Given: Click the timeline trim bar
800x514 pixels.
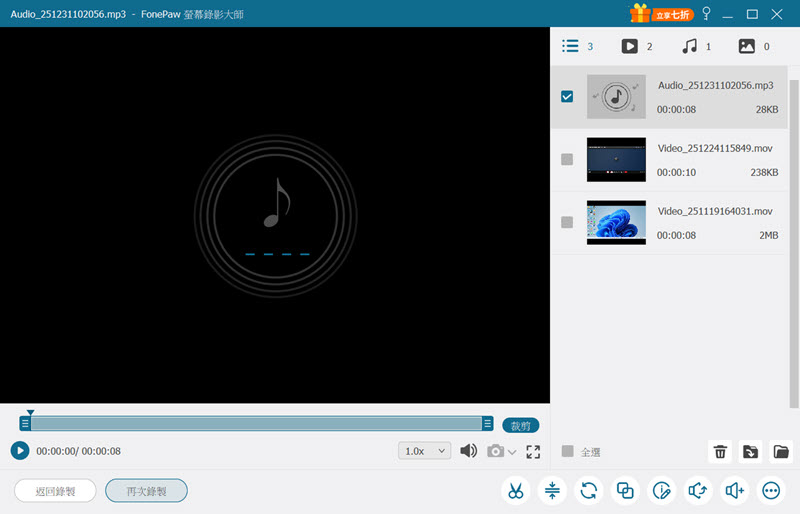Looking at the screenshot, I should (x=258, y=424).
